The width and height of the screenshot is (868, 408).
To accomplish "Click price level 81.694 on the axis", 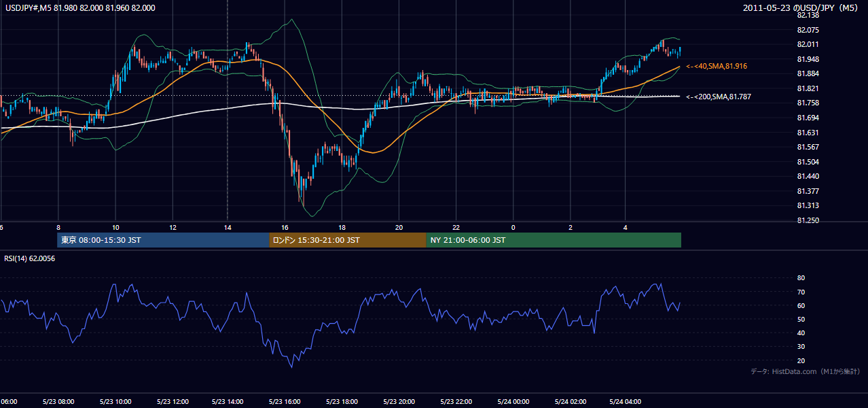I will click(807, 118).
